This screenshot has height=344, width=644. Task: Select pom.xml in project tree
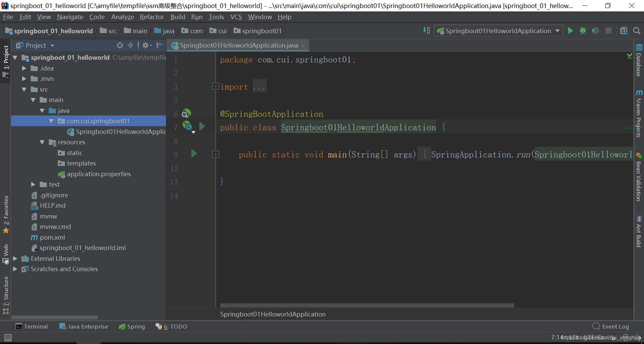pos(52,238)
